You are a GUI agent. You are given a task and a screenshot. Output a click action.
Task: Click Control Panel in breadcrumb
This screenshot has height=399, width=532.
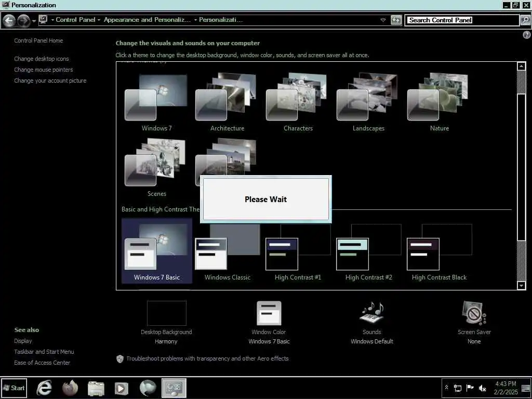(x=75, y=20)
